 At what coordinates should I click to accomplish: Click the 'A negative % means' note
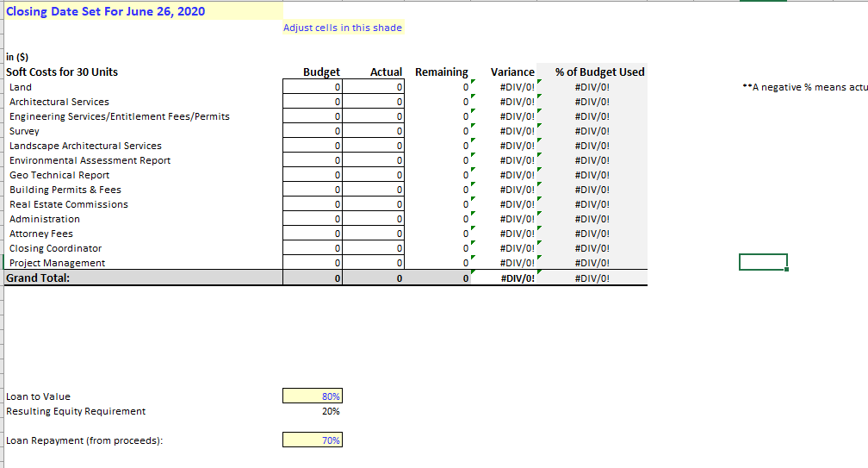coord(805,87)
